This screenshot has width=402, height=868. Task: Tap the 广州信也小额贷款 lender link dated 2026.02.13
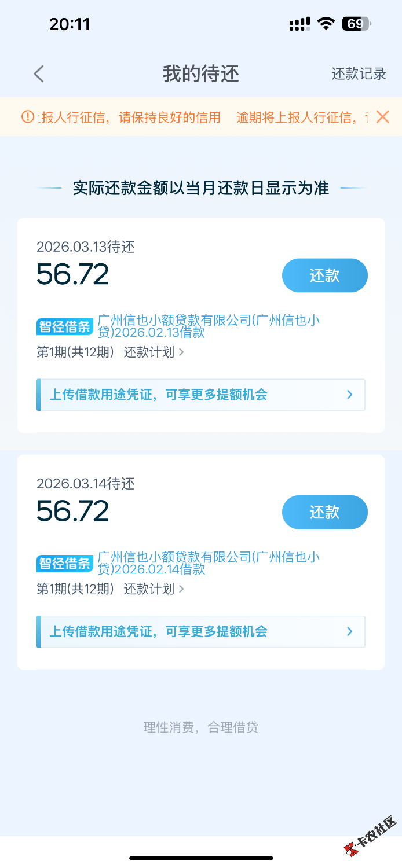(209, 326)
